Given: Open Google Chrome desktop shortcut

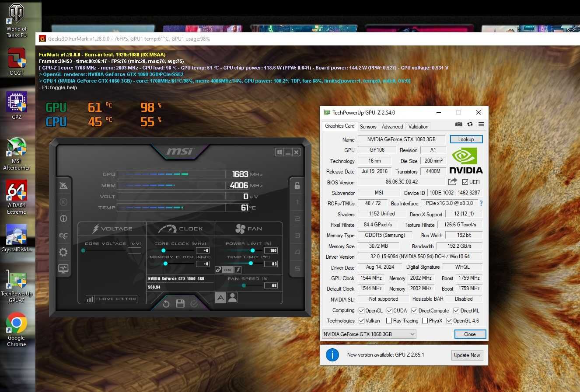Looking at the screenshot, I should 16,330.
